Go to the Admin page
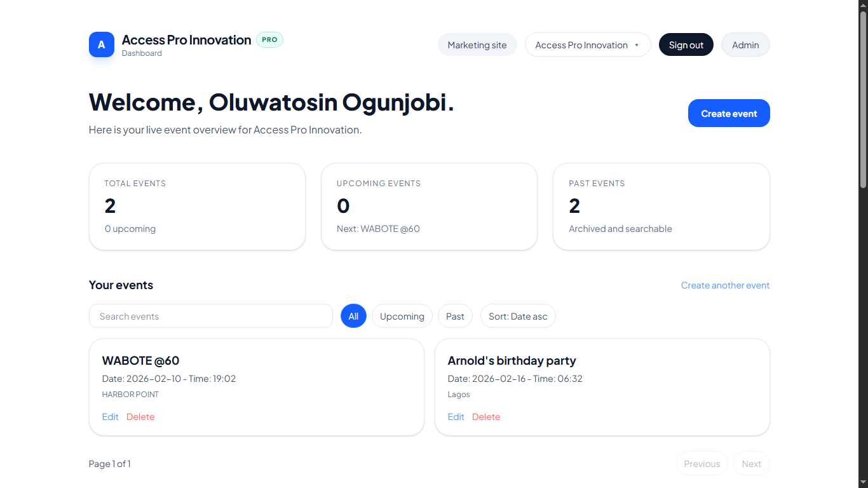Screen dimensions: 868x488 [745, 45]
